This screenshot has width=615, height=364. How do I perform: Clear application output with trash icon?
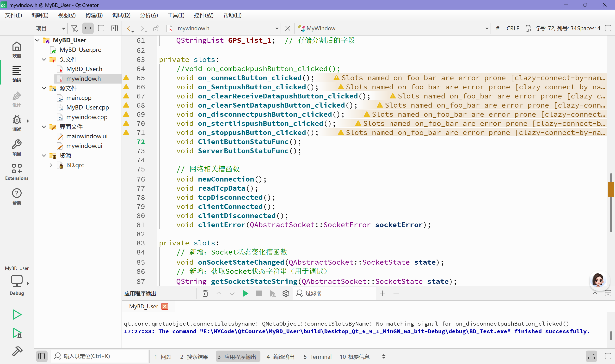tap(205, 293)
